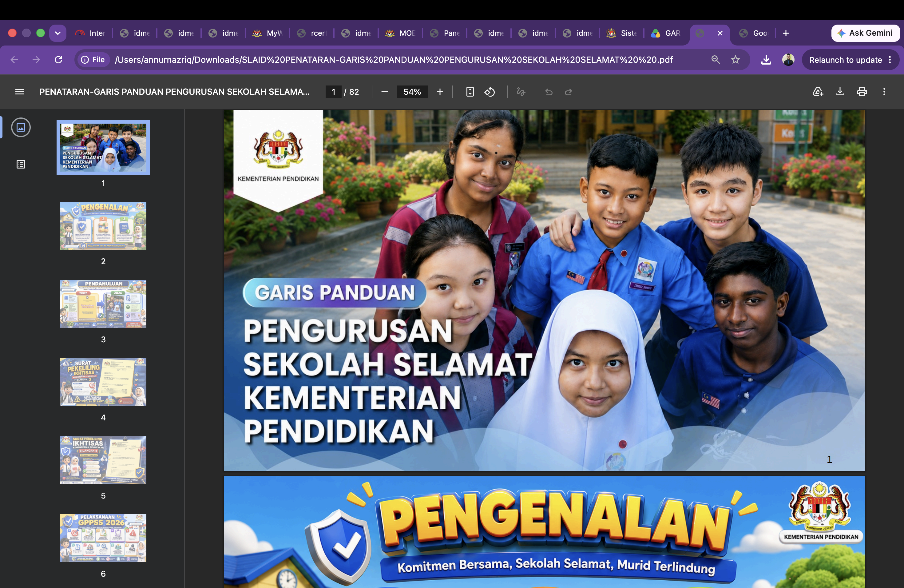Select the draw annotation tool
The width and height of the screenshot is (904, 588).
[x=521, y=92]
